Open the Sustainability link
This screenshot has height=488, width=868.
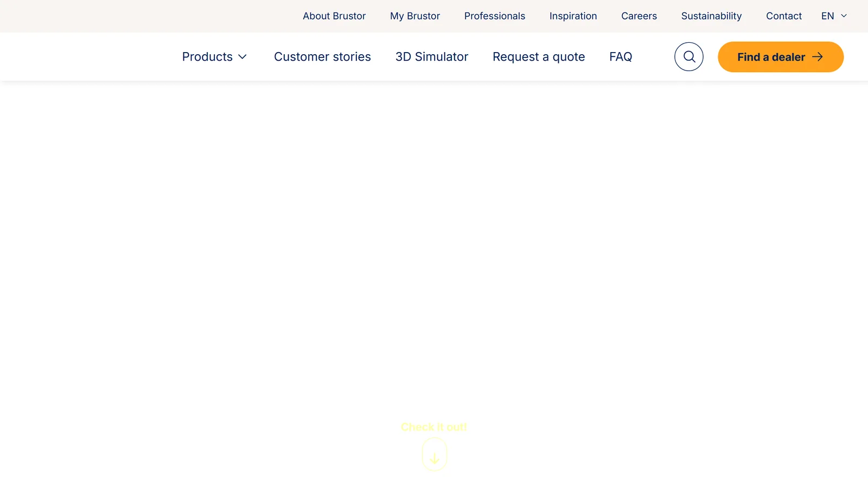pyautogui.click(x=711, y=16)
